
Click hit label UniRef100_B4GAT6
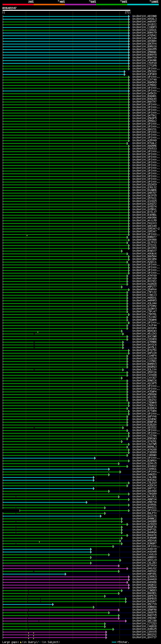[144, 535]
